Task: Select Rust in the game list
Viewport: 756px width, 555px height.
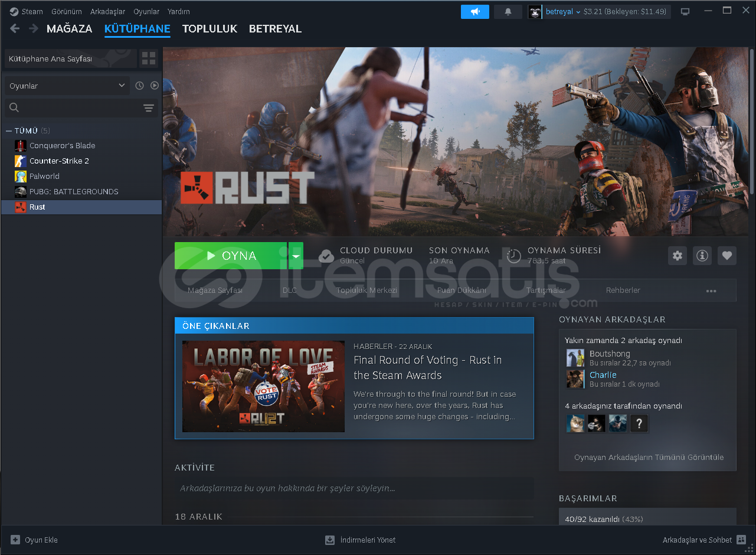Action: click(81, 207)
